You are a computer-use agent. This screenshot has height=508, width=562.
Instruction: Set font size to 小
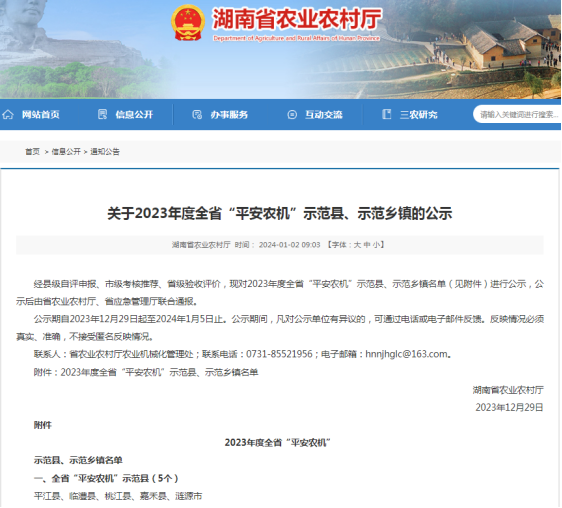[376, 245]
